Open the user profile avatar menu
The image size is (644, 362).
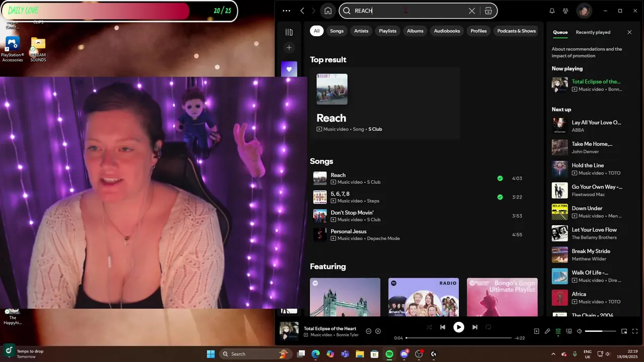pyautogui.click(x=584, y=11)
